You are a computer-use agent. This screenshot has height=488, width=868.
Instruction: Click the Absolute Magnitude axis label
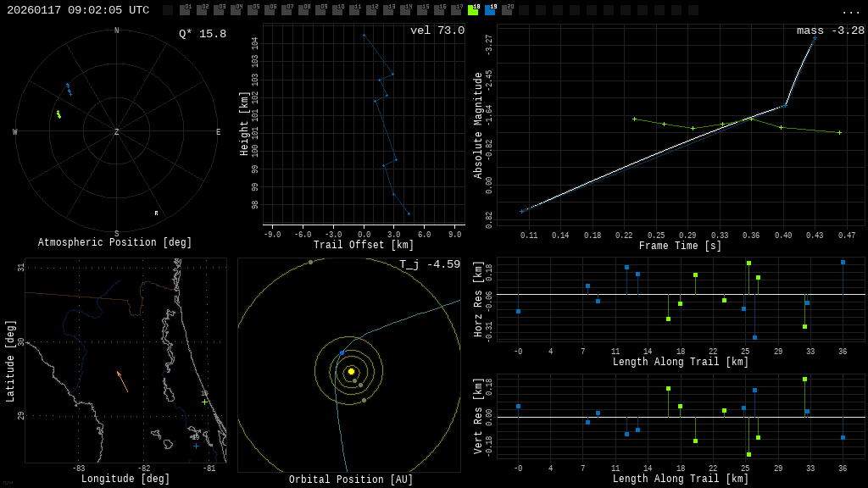478,125
